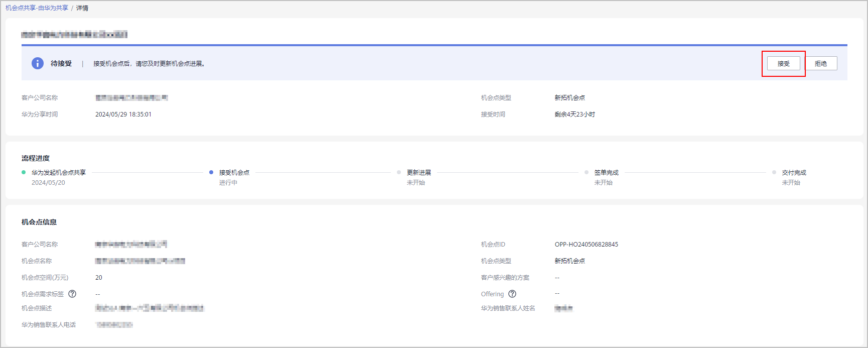Click the remaining time 剩余4天23小时
The image size is (868, 348).
[x=574, y=114]
